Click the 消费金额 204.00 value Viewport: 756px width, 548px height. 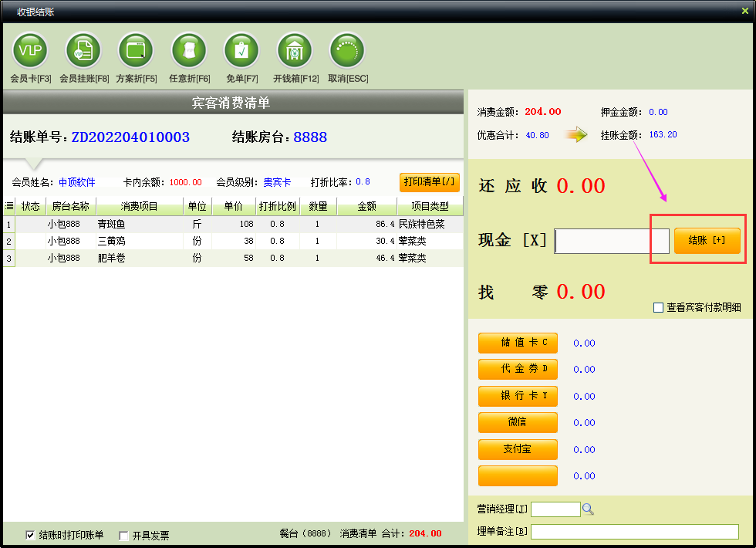(543, 112)
